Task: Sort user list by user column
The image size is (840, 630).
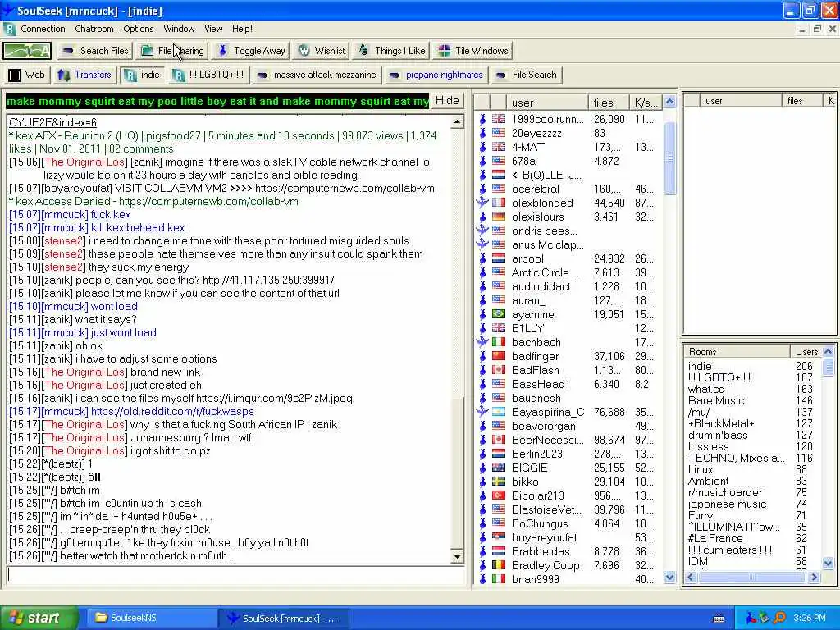Action: [547, 103]
